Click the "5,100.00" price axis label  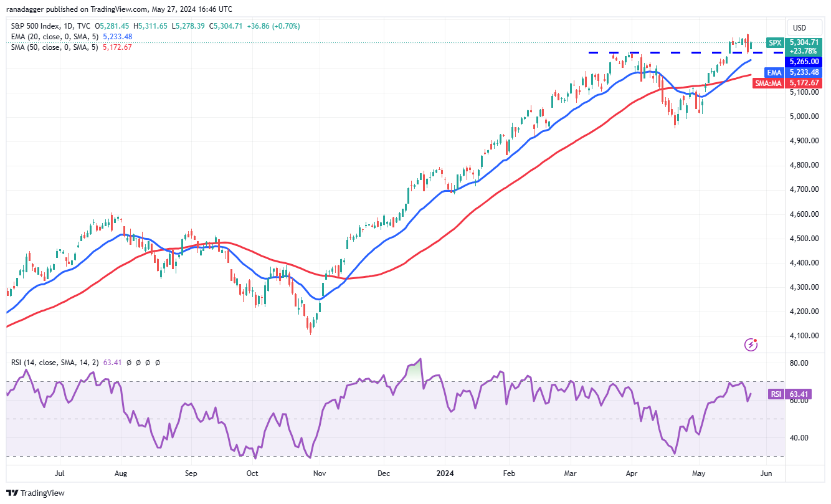(x=804, y=92)
